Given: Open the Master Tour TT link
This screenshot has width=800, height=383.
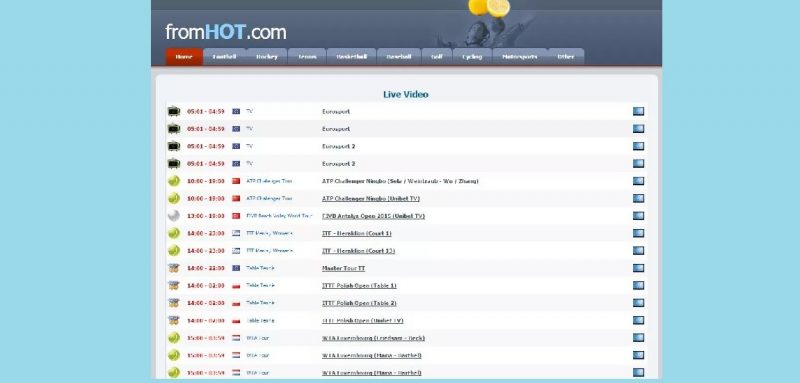Looking at the screenshot, I should pyautogui.click(x=343, y=268).
